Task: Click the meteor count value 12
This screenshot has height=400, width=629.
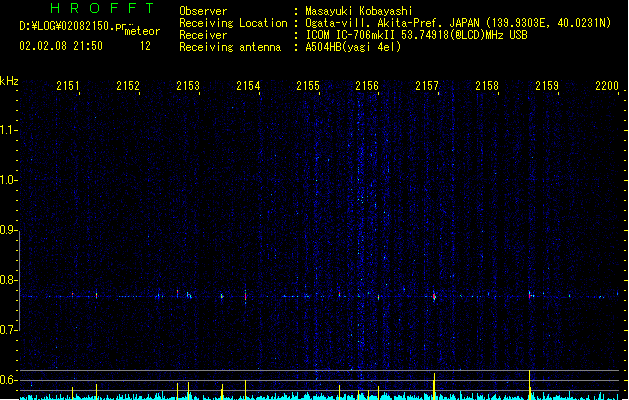Action: coord(145,46)
